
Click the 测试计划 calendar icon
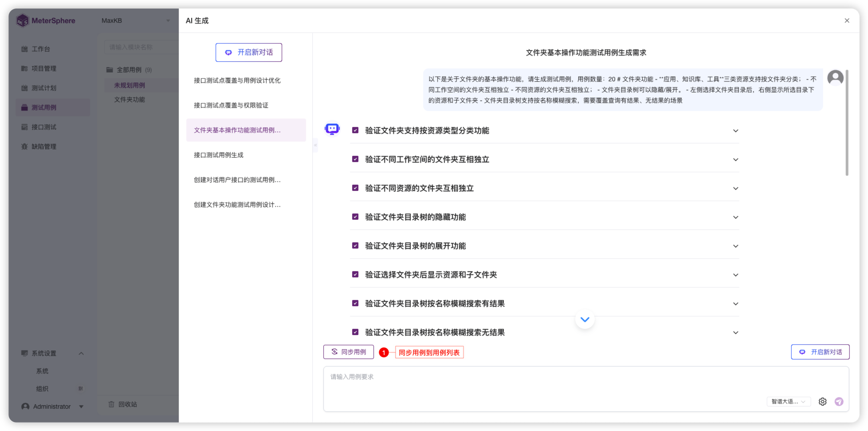(x=24, y=88)
